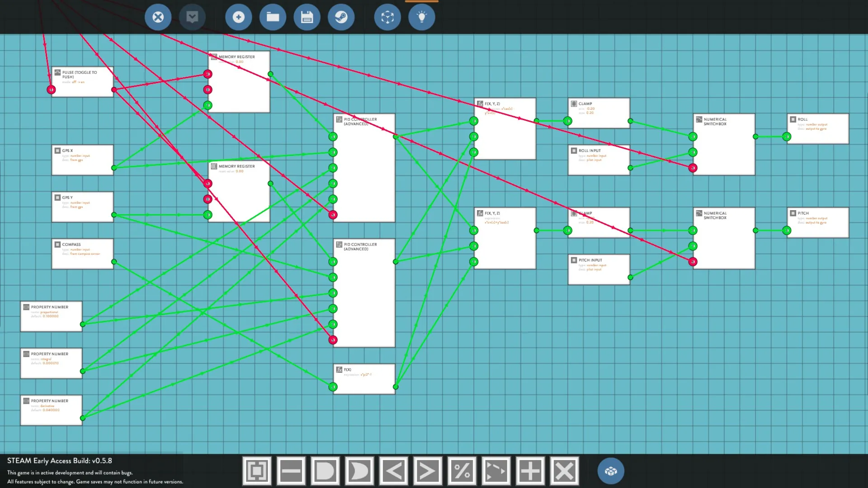Click the close editor X button
The width and height of the screenshot is (868, 488).
click(x=158, y=17)
